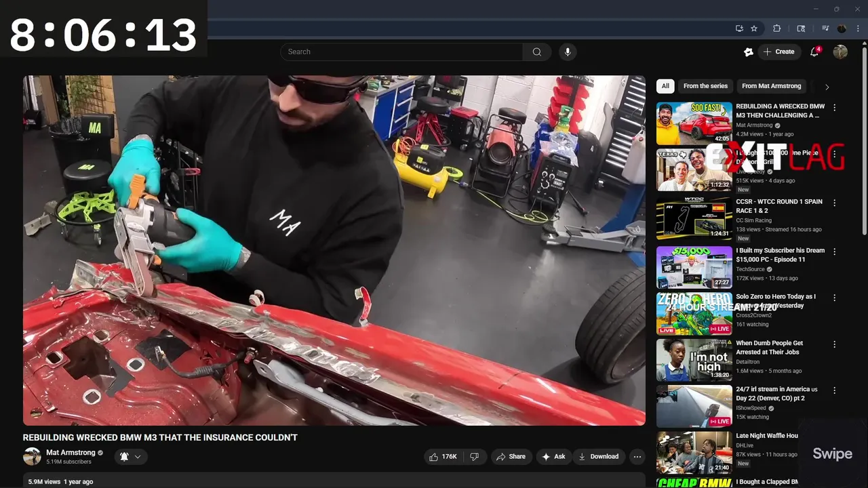868x488 pixels.
Task: Click the search magnifier button
Action: pyautogui.click(x=537, y=52)
